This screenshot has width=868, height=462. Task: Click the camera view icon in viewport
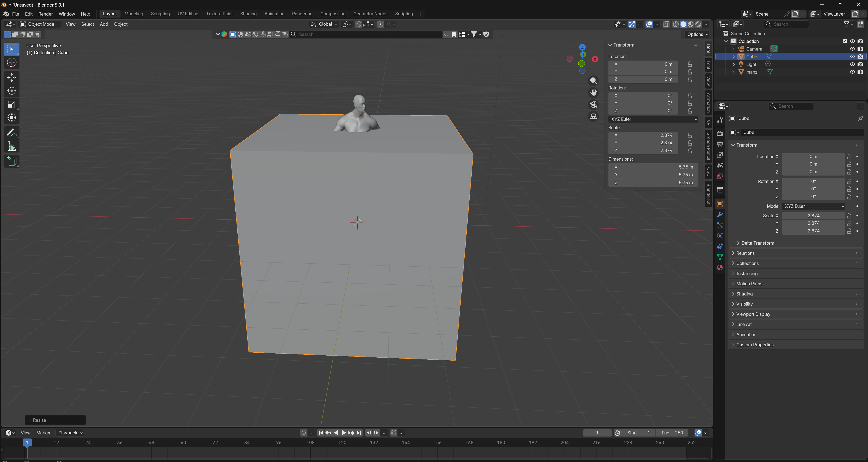click(x=593, y=104)
